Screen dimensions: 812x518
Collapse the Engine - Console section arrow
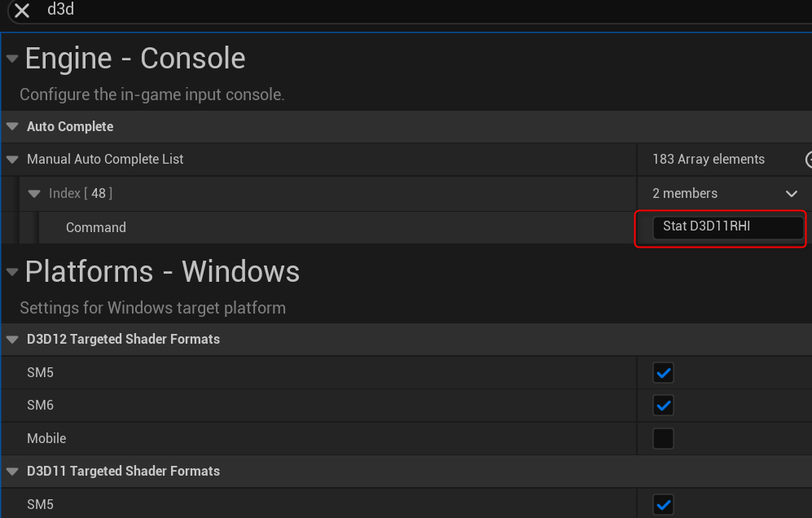click(12, 59)
